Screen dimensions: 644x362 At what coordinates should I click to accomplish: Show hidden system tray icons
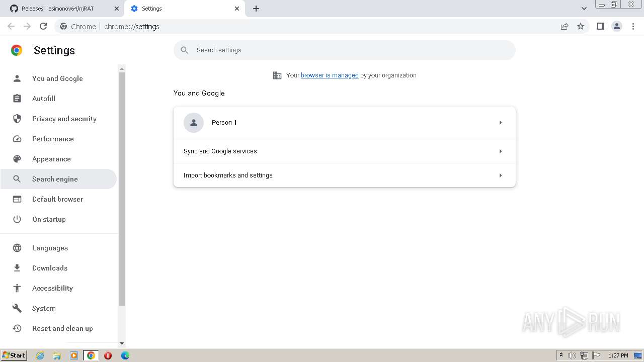point(561,355)
